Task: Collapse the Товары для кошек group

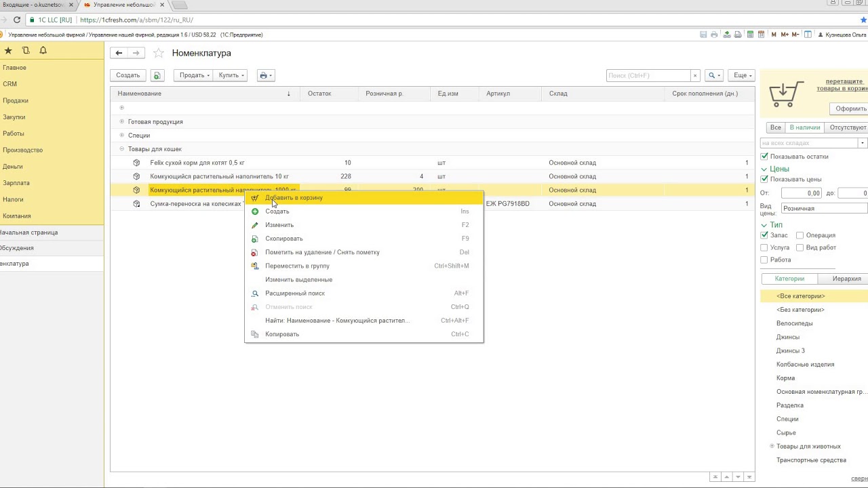Action: tap(122, 148)
